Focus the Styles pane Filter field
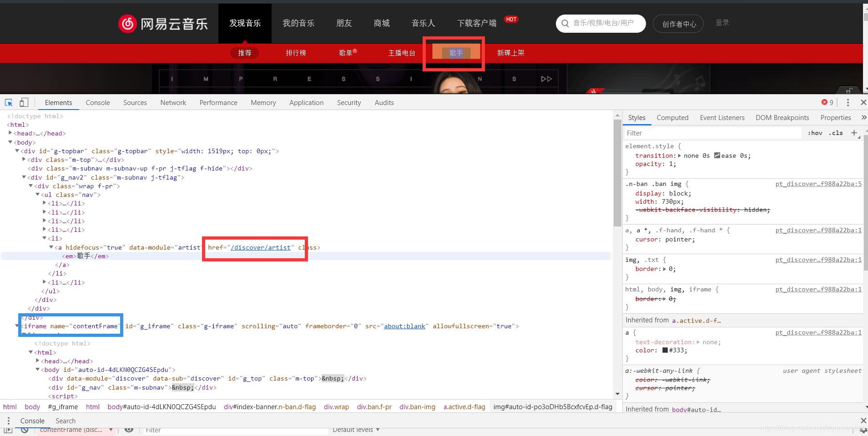The image size is (868, 436). pyautogui.click(x=712, y=133)
